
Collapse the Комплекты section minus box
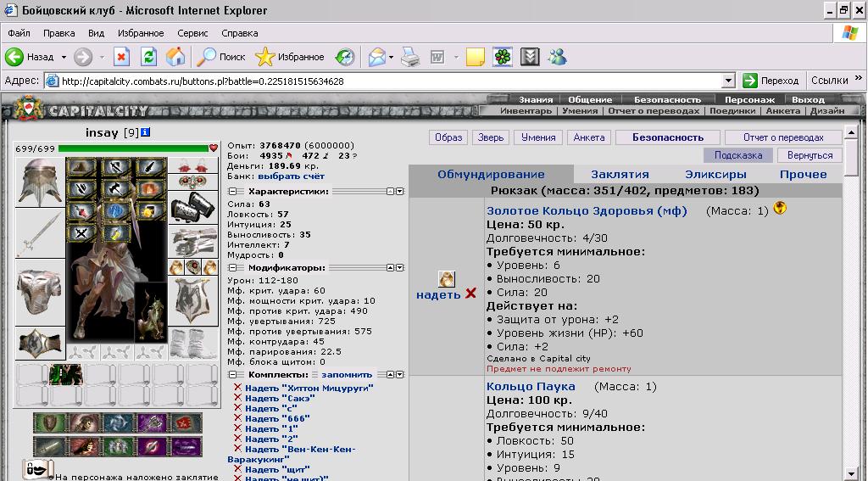(x=232, y=375)
